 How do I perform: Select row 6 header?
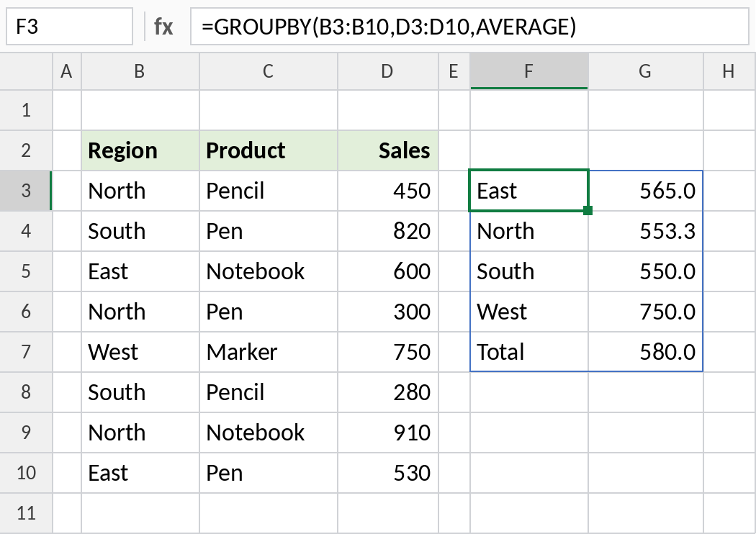click(26, 312)
